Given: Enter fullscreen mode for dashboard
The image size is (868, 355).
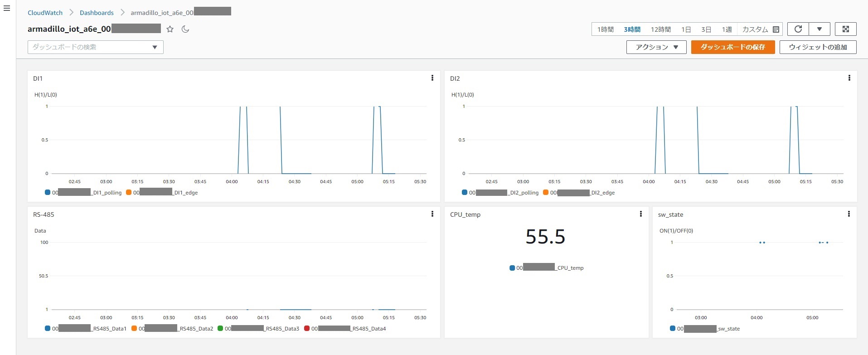Looking at the screenshot, I should point(845,29).
